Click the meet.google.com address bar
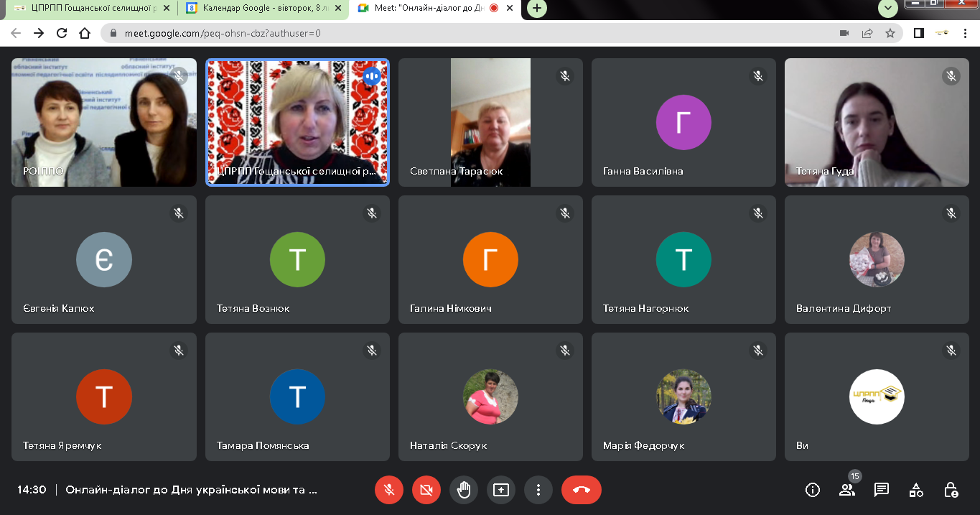980x515 pixels. (x=431, y=33)
